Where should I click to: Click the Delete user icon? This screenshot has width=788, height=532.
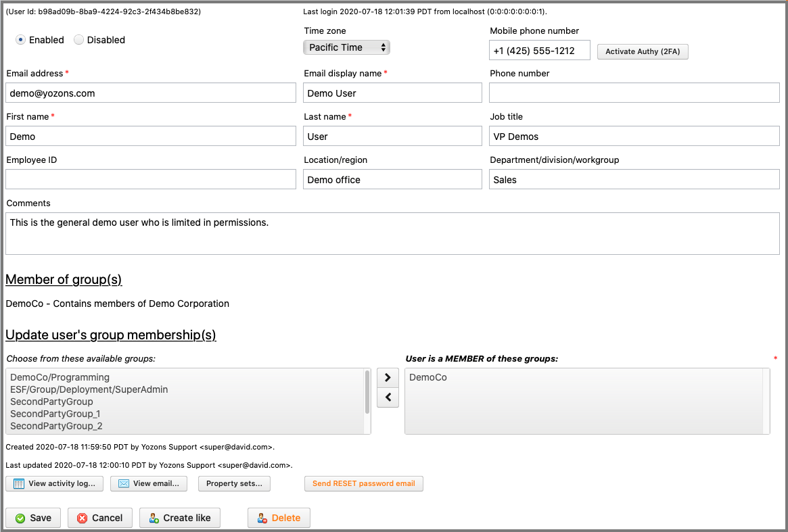tap(262, 518)
